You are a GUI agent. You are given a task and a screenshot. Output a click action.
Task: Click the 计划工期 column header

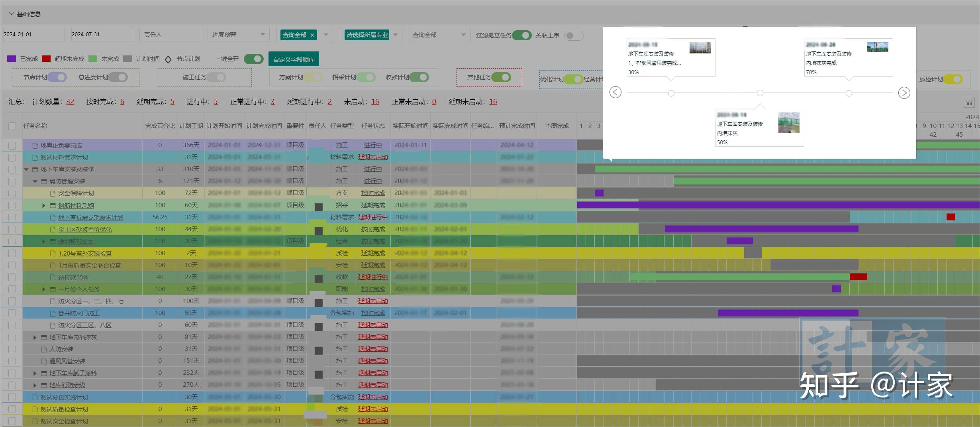(x=191, y=126)
